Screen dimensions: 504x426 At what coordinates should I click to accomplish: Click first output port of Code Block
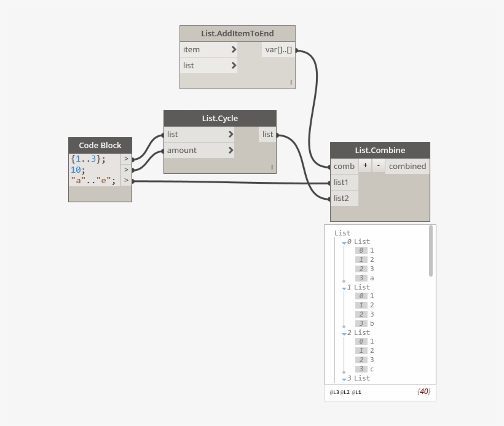(125, 159)
